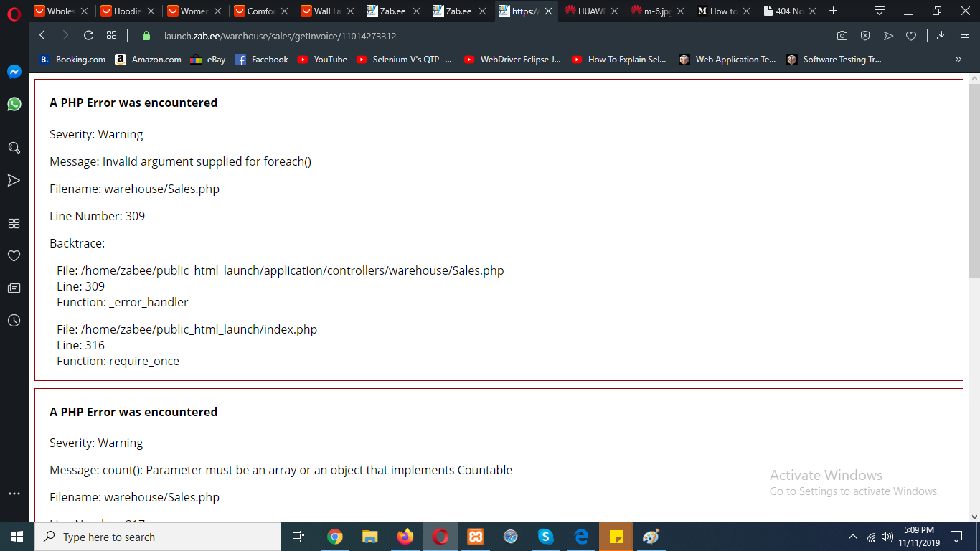The height and width of the screenshot is (551, 980).
Task: Open Speed Dial from the sidebar
Action: (14, 223)
